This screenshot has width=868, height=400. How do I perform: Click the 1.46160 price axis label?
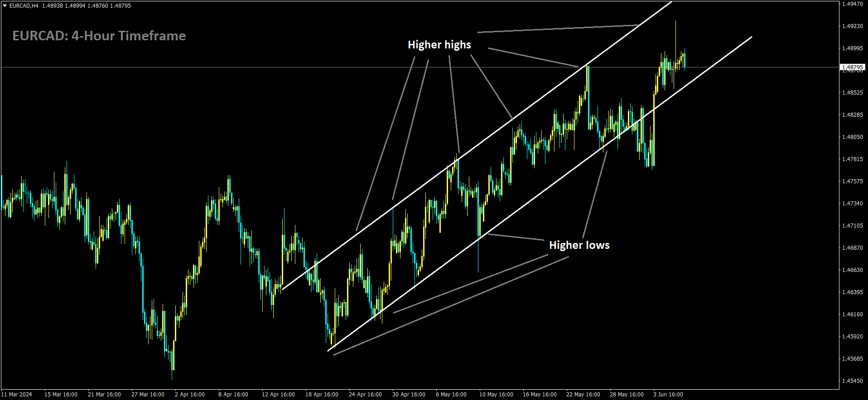[852, 314]
